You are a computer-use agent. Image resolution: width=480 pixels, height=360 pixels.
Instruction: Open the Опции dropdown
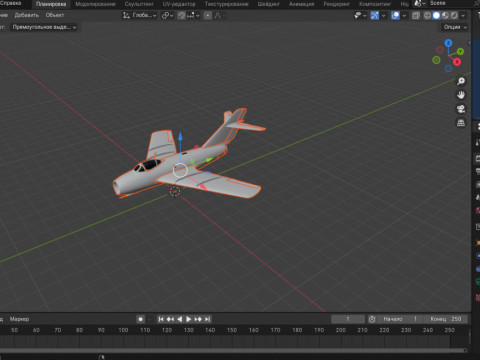[455, 27]
